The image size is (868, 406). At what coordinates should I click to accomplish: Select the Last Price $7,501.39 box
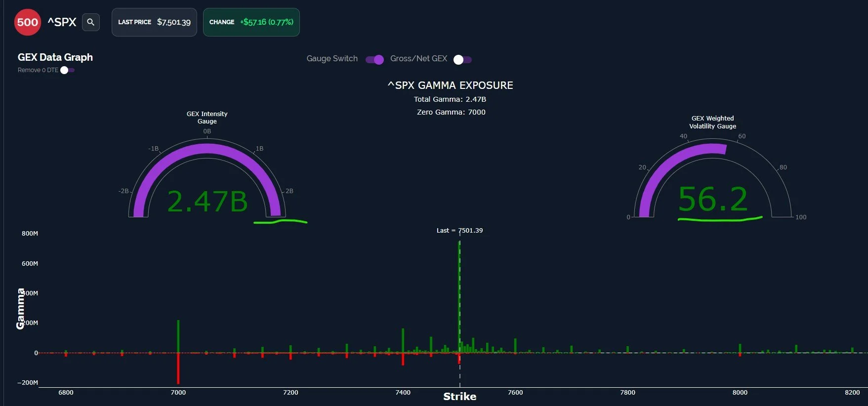154,22
